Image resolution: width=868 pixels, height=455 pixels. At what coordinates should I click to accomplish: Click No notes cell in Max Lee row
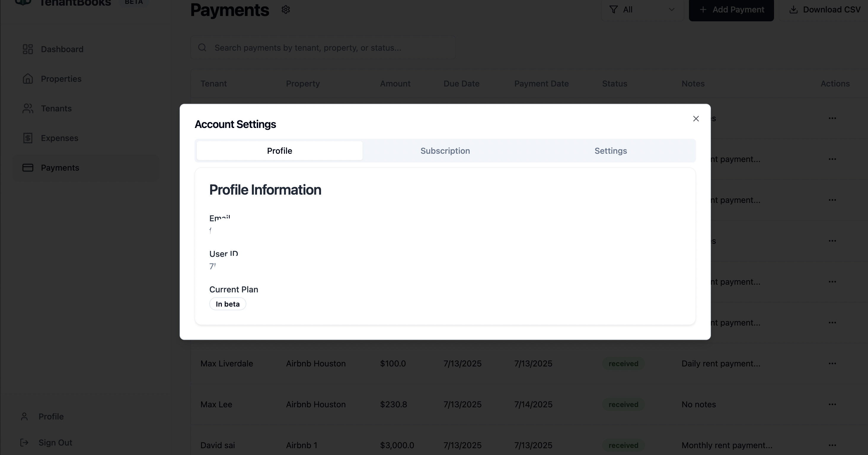tap(698, 404)
